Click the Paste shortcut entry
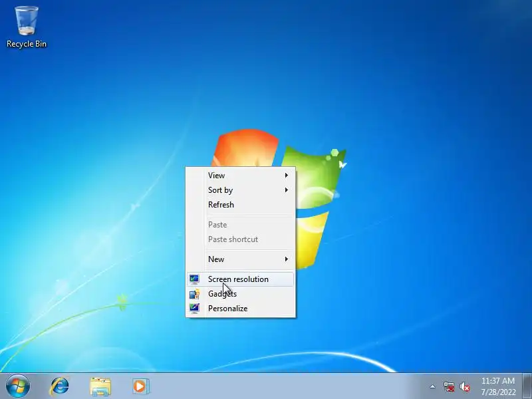This screenshot has width=532, height=399. tap(240, 239)
